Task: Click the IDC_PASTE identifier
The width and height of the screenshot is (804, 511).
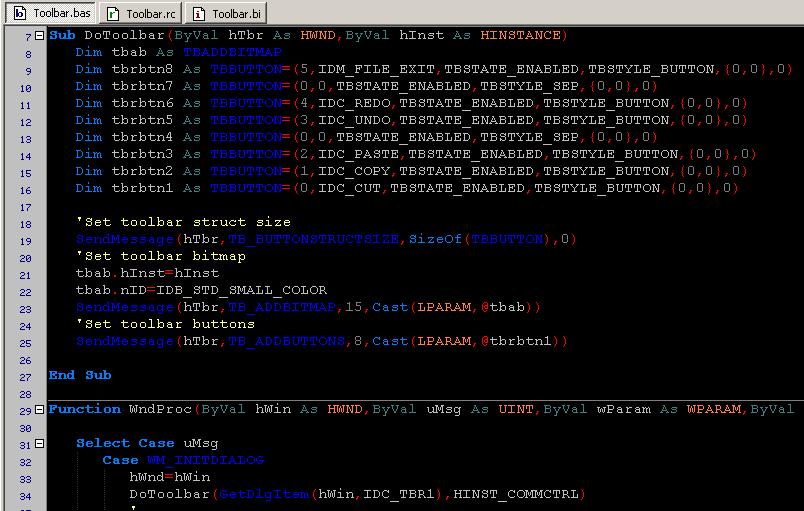Action: click(x=361, y=154)
